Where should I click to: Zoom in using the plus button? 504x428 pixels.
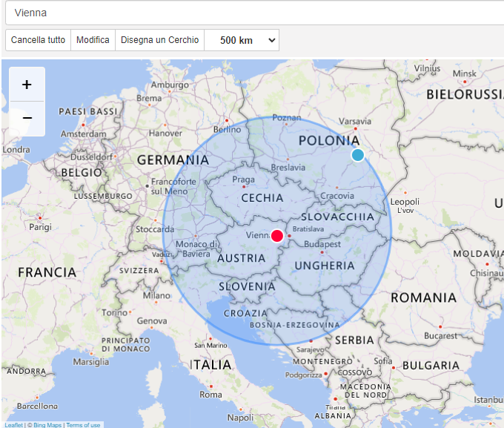click(27, 85)
